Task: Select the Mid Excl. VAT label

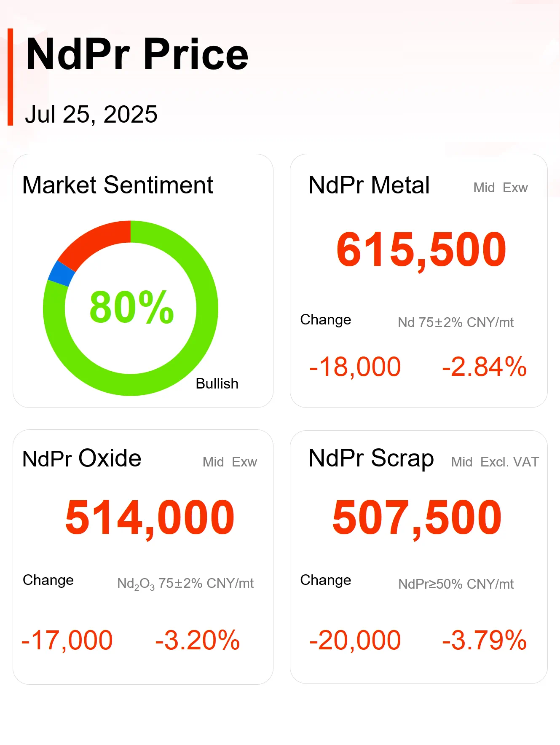Action: click(495, 462)
